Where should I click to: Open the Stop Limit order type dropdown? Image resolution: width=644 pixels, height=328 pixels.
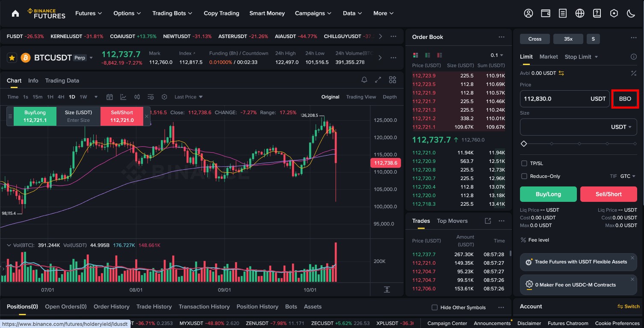581,57
